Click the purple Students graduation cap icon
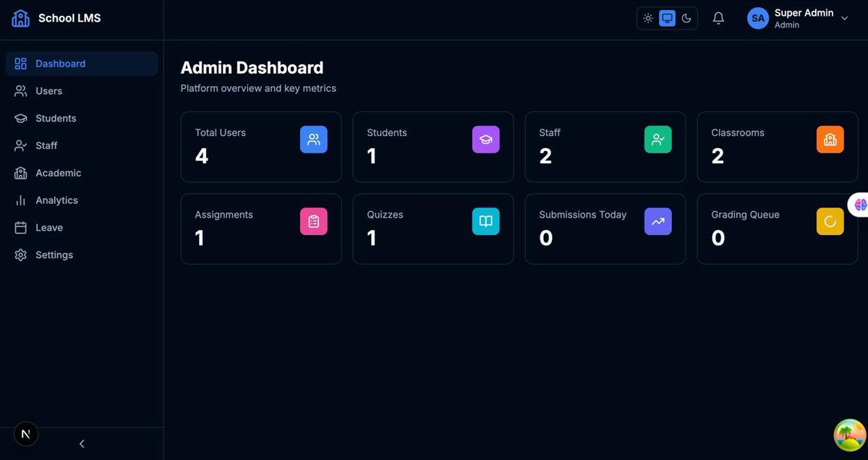The height and width of the screenshot is (460, 868). (486, 140)
